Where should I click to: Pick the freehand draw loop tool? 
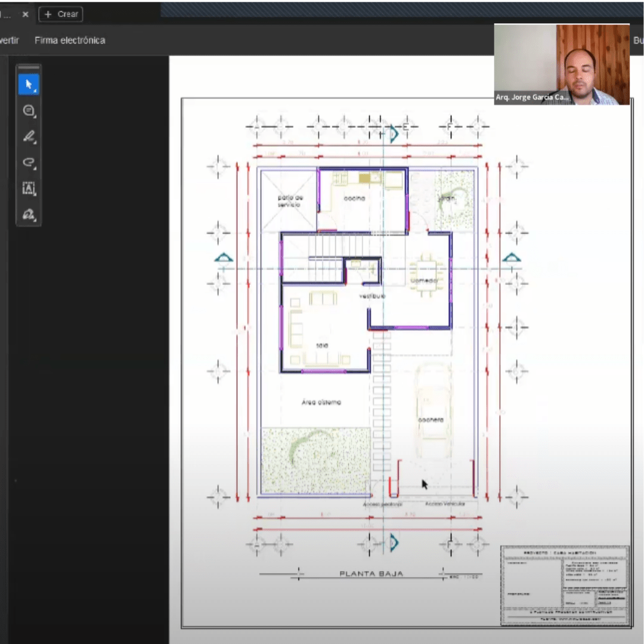pos(29,162)
